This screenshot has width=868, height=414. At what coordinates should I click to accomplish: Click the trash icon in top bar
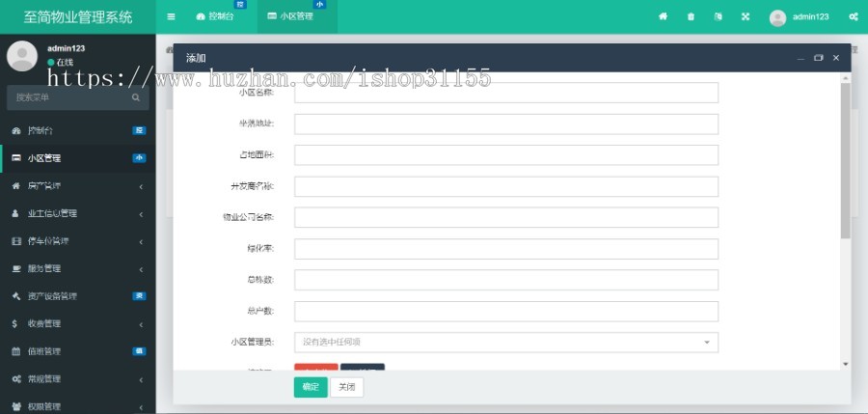(691, 16)
